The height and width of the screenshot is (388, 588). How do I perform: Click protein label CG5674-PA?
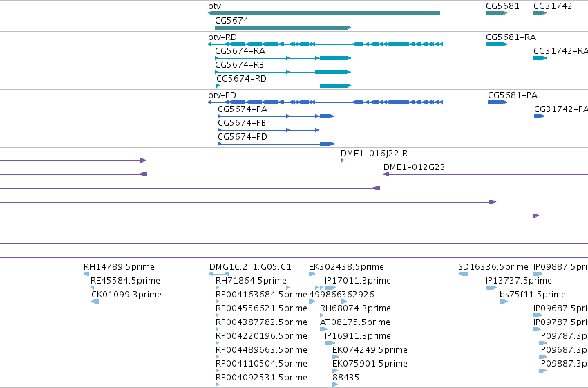coord(243,109)
